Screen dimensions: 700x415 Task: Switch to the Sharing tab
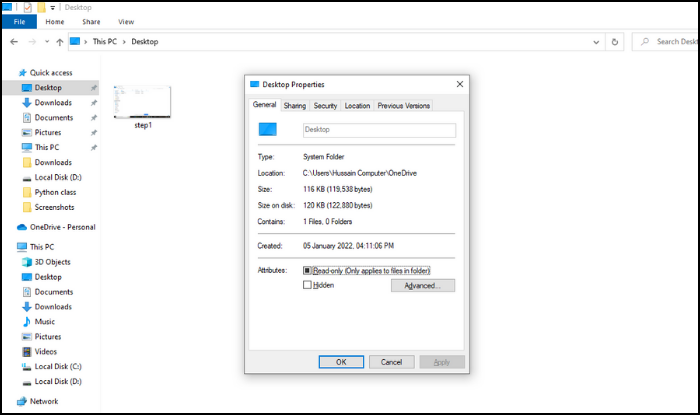click(295, 106)
